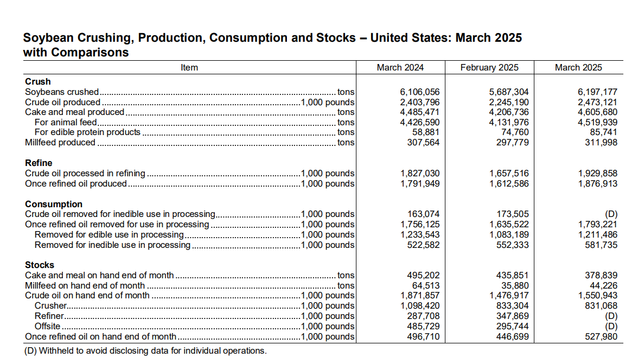Click the Offsite row label
Image resolution: width=638 pixels, height=364 pixels.
click(48, 326)
